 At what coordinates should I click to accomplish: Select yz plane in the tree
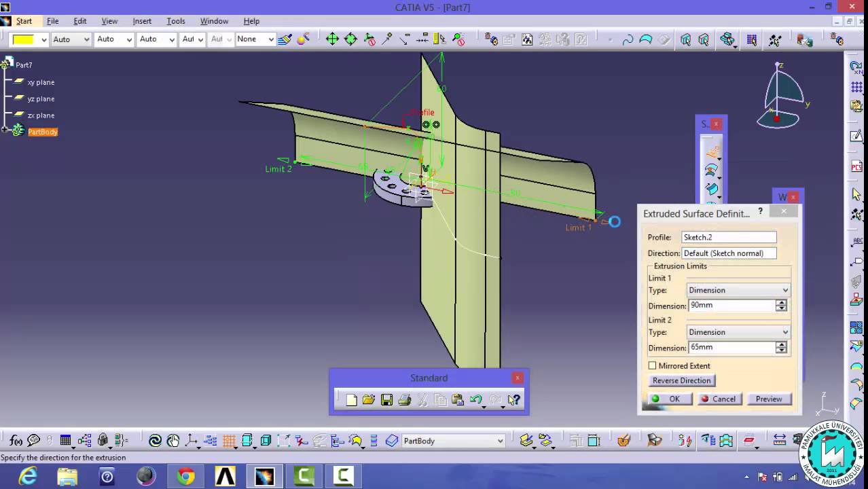(x=41, y=99)
